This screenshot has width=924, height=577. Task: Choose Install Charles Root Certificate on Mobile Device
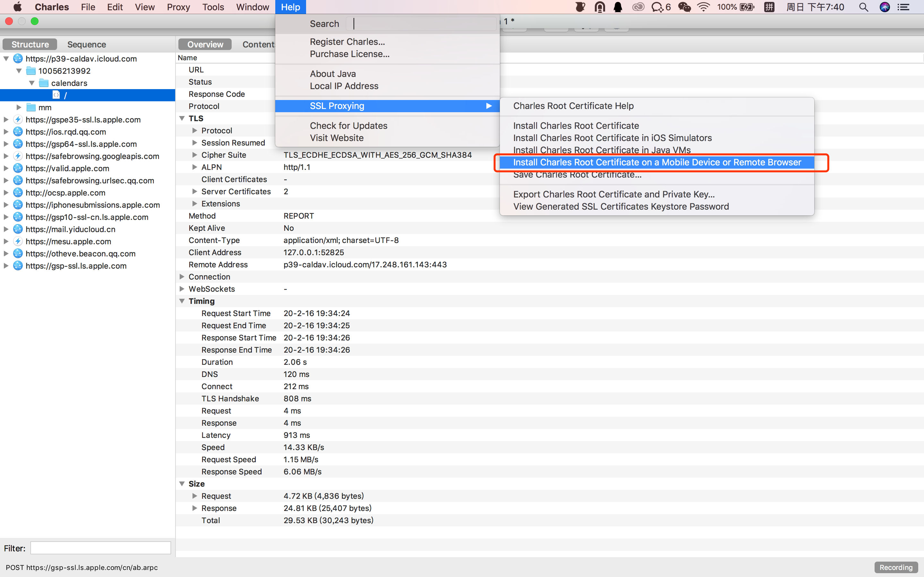pos(657,163)
